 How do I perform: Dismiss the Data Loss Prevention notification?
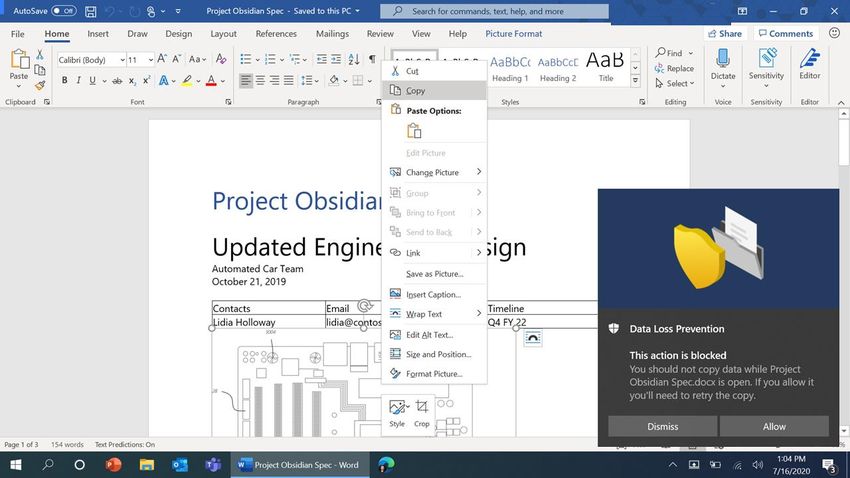pos(662,426)
